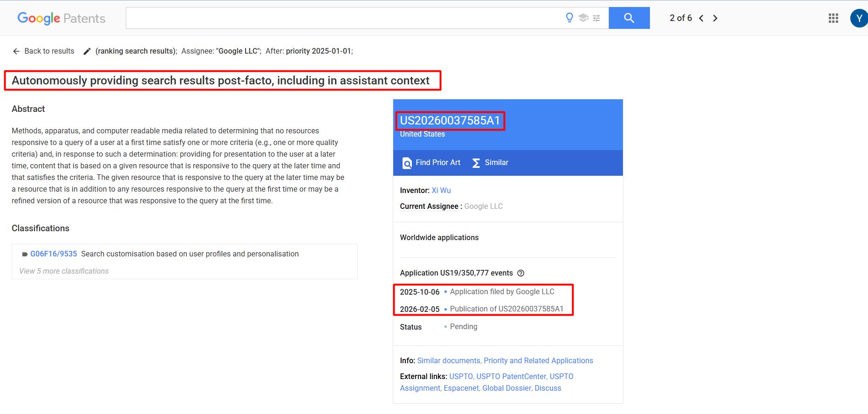
Task: Click the Google Patents logo
Action: pos(62,18)
